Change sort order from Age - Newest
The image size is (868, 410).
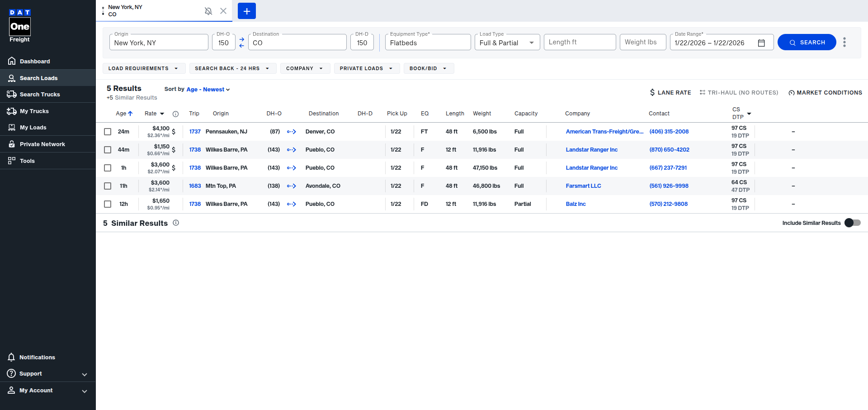(208, 90)
